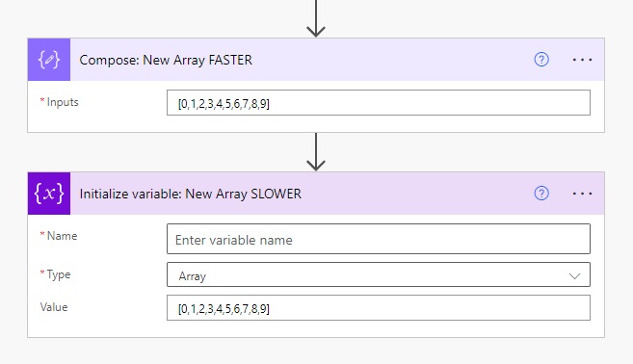
Task: Open help for the Compose action
Action: pyautogui.click(x=541, y=60)
